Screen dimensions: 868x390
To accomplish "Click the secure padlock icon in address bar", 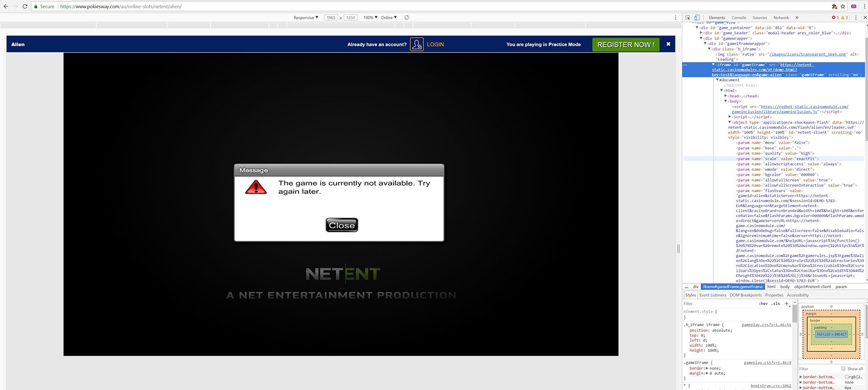I will coord(36,6).
